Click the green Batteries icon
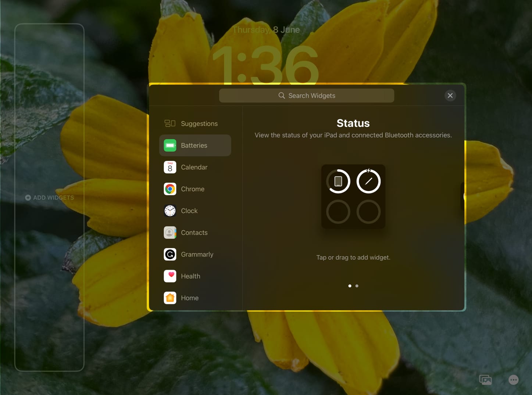 (x=170, y=145)
